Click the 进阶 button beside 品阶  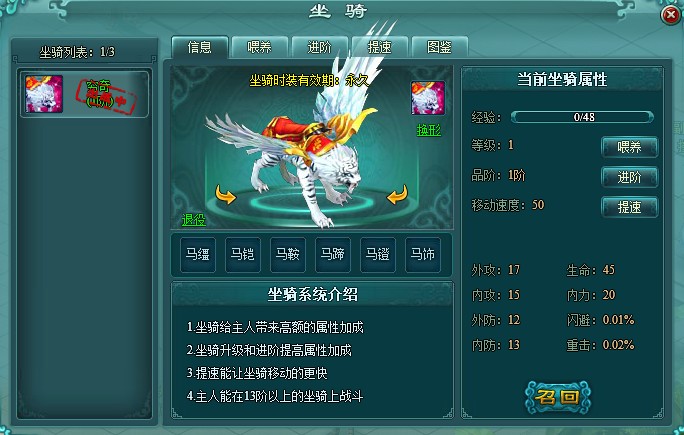point(629,177)
